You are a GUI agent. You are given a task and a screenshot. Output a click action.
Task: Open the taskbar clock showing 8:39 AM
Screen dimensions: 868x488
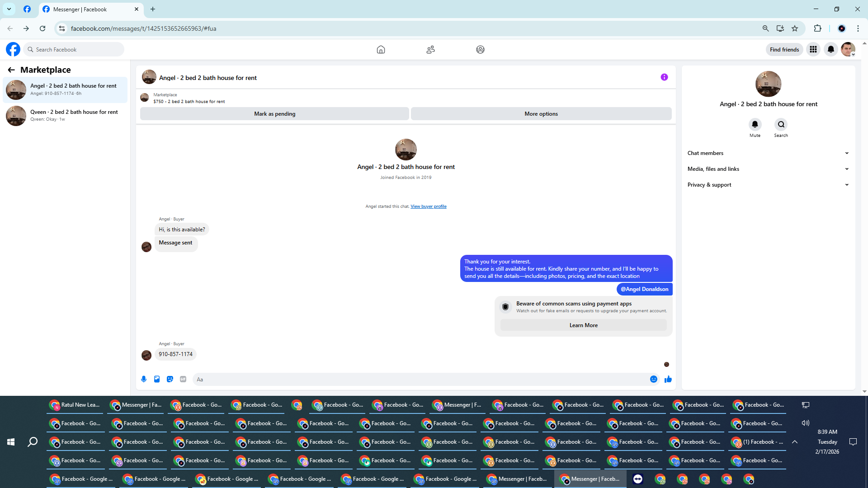(827, 442)
